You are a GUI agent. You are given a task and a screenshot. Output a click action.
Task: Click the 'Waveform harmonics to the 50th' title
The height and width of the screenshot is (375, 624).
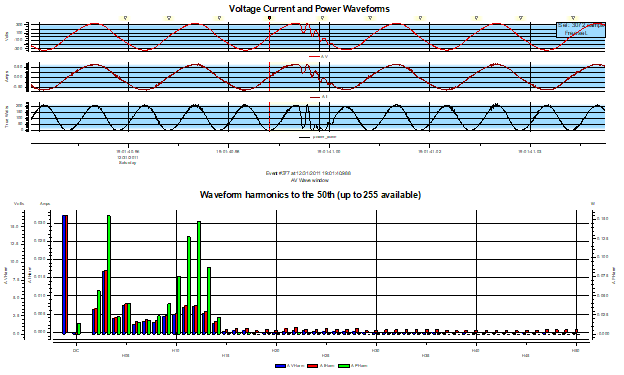310,195
